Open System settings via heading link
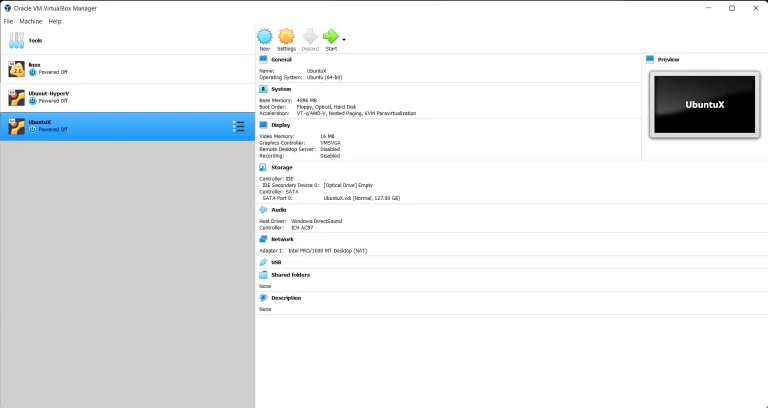Viewport: 768px width, 408px height. point(281,89)
